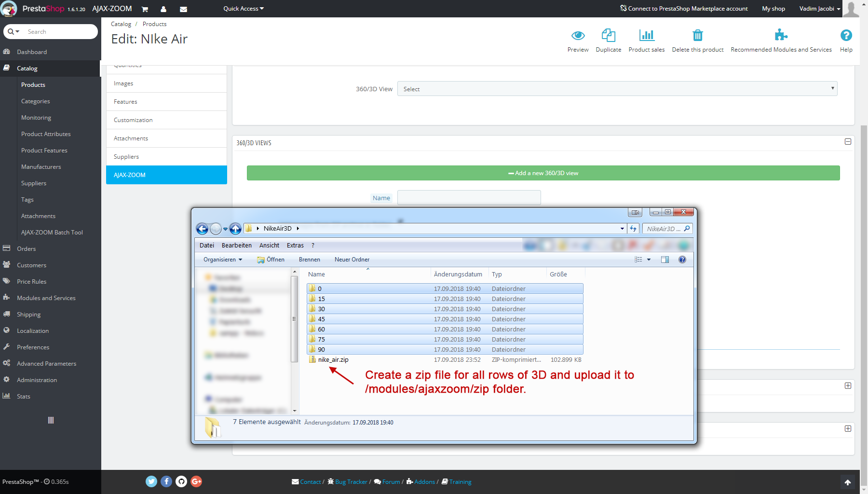Open AJAX-ZOOM Batch Tool in sidebar
Screen dimensions: 868x494
pyautogui.click(x=52, y=233)
